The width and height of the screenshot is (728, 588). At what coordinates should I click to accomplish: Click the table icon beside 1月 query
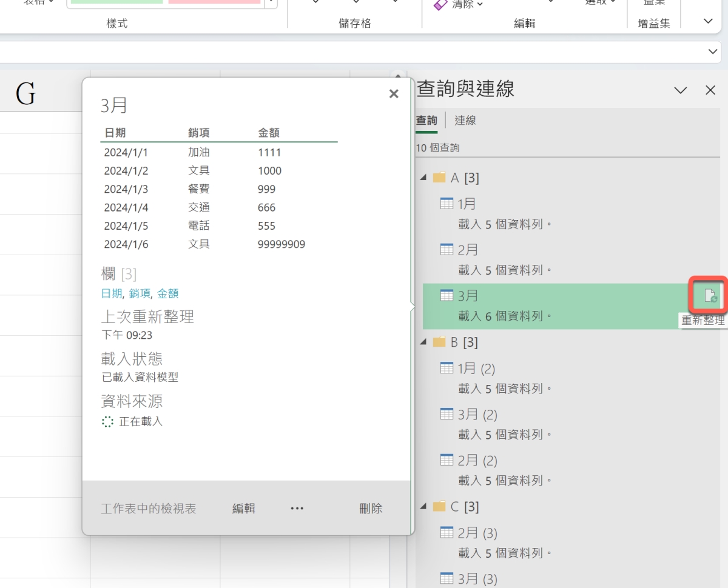click(447, 204)
